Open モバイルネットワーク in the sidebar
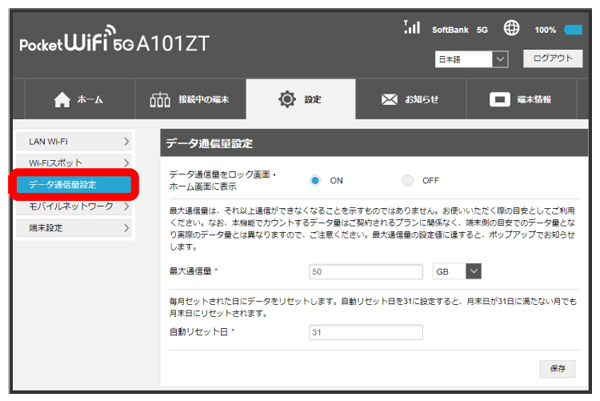 coord(74,207)
